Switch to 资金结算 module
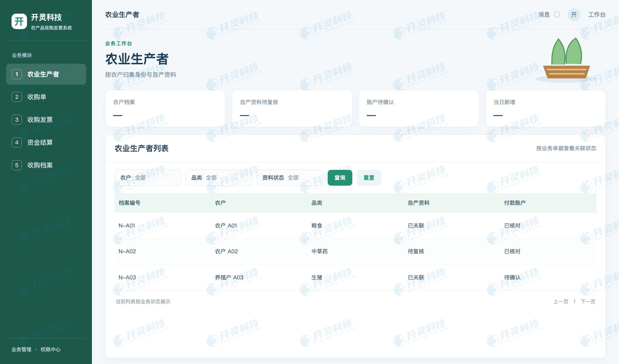619x364 pixels. pos(46,142)
